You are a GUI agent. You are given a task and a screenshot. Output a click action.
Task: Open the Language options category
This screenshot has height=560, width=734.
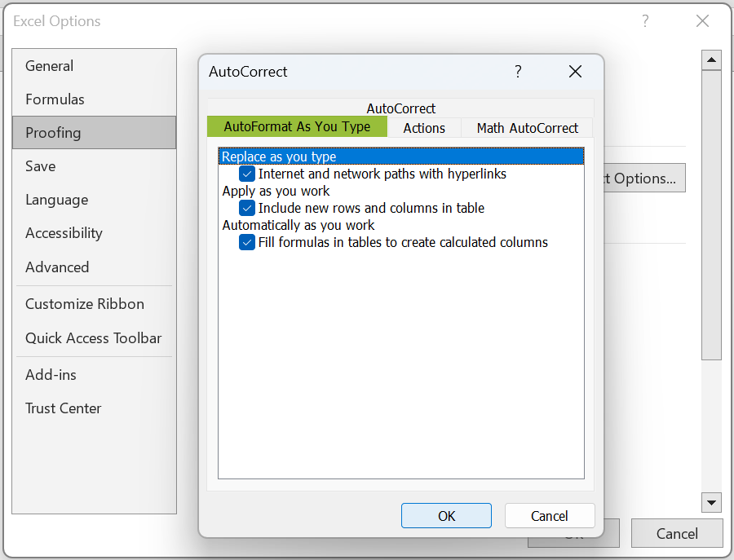pos(94,200)
